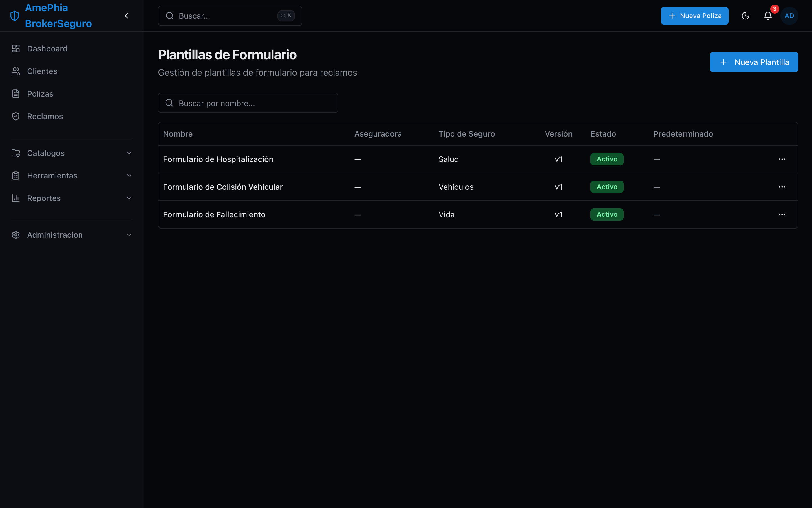This screenshot has width=812, height=508.
Task: Toggle dark mode with the moon icon
Action: click(x=745, y=16)
